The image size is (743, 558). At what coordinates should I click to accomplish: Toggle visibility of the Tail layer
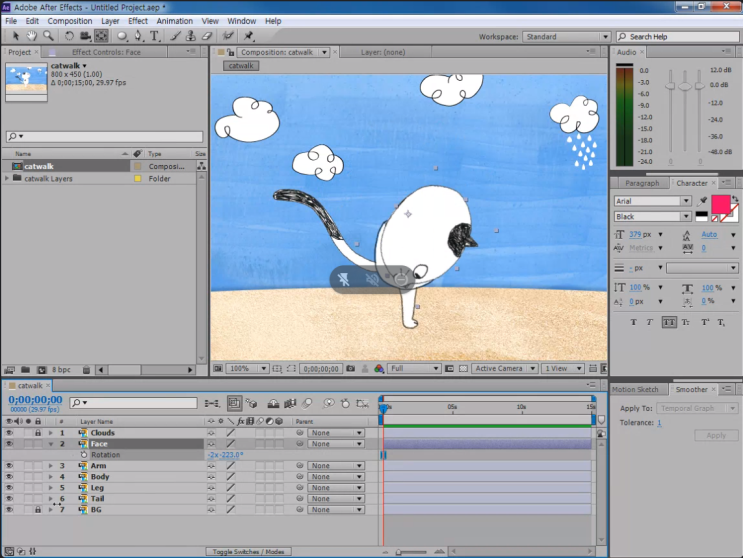click(x=9, y=499)
